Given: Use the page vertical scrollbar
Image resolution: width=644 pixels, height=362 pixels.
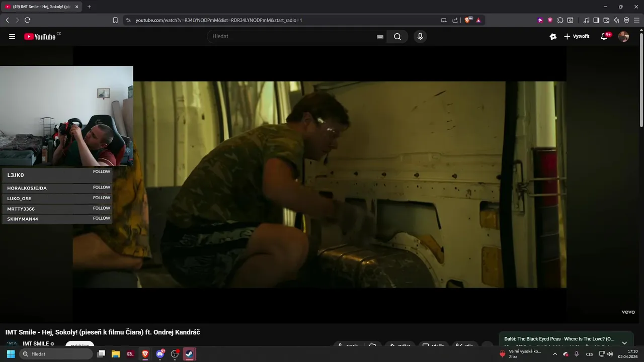Looking at the screenshot, I should point(641,79).
